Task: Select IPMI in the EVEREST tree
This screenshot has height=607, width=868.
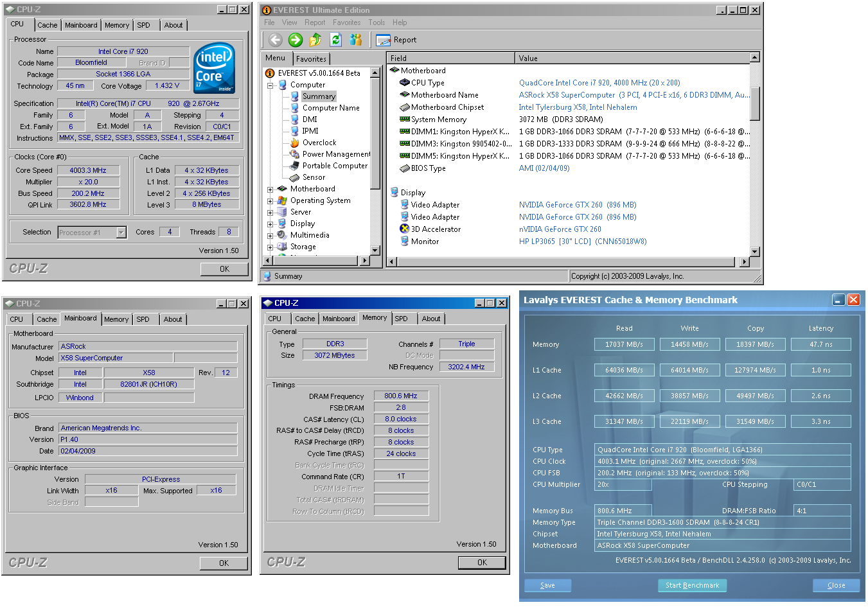Action: click(310, 131)
